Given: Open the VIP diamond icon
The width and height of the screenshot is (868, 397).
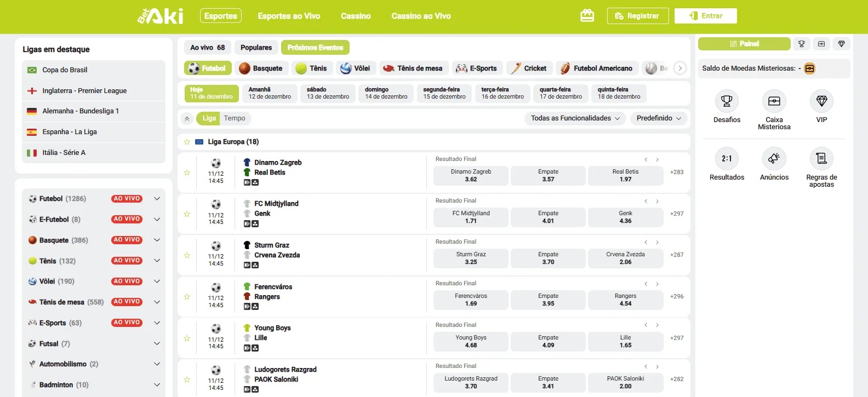Looking at the screenshot, I should pyautogui.click(x=821, y=101).
